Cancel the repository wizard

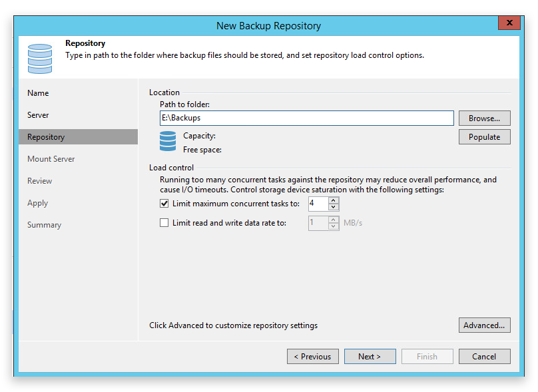pos(485,357)
